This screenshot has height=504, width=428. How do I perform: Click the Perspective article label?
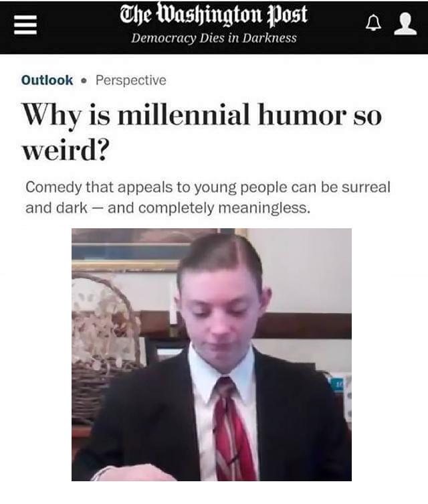tap(131, 80)
